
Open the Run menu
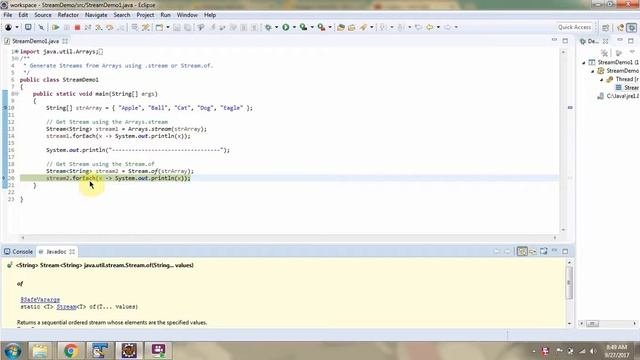click(165, 15)
